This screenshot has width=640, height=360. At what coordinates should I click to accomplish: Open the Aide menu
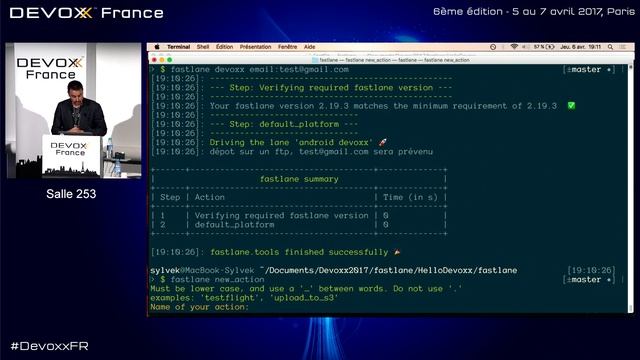pyautogui.click(x=309, y=47)
